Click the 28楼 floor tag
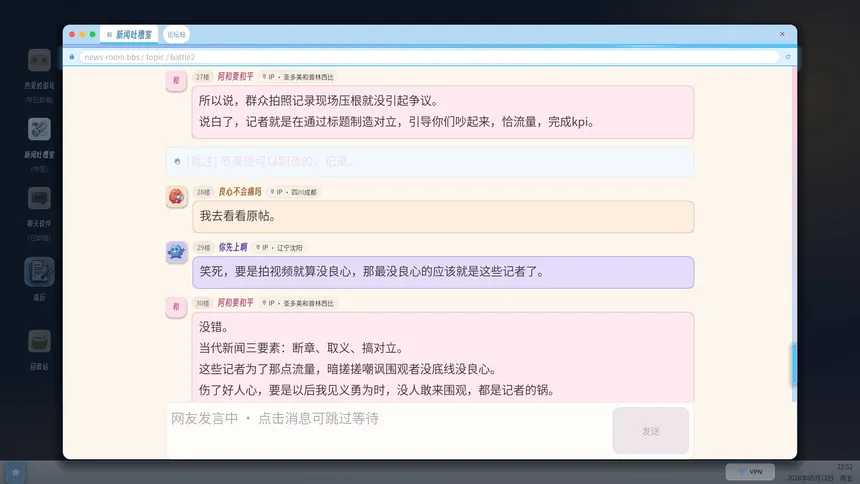This screenshot has height=484, width=860. point(203,192)
